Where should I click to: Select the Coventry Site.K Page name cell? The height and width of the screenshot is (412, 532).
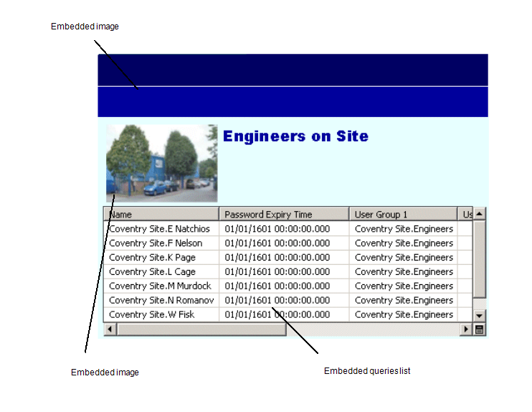coord(161,257)
